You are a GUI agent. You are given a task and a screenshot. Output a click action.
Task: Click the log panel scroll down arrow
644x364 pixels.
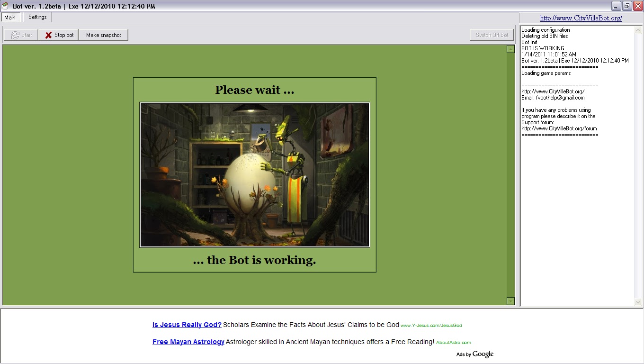[638, 302]
